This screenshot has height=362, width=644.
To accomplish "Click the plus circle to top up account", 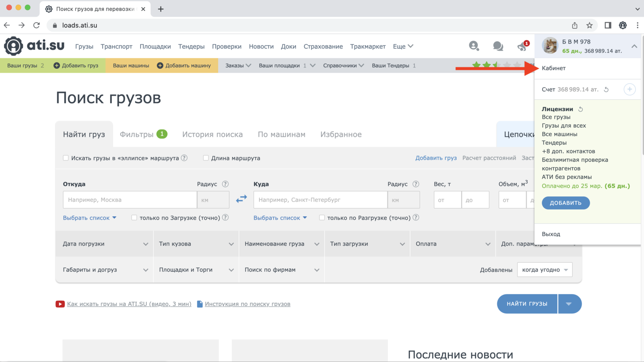I will click(x=629, y=89).
